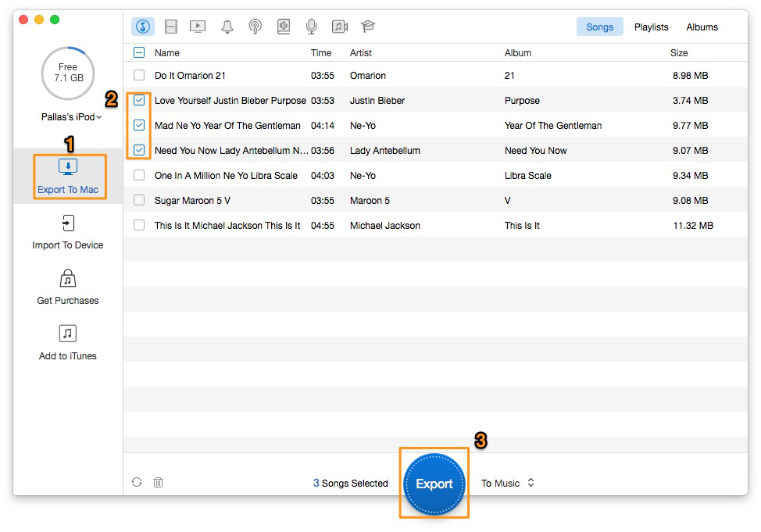The image size is (761, 532).
Task: Select 'This Is It Michael Jackson This Is It'
Action: coord(227,225)
